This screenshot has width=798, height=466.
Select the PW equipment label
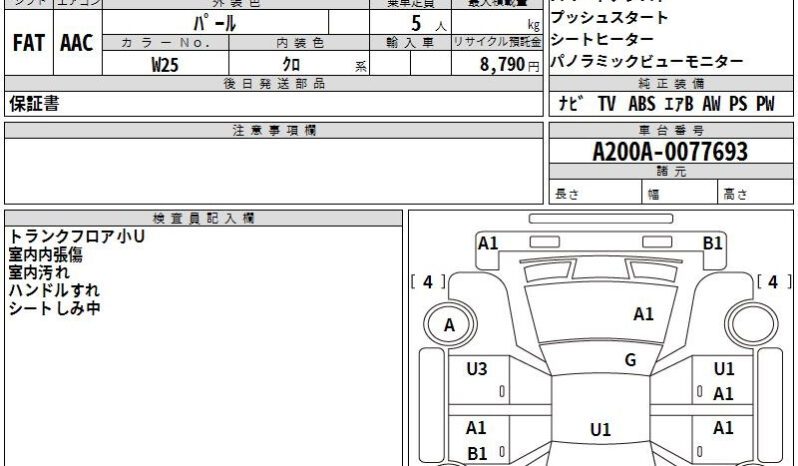point(765,103)
